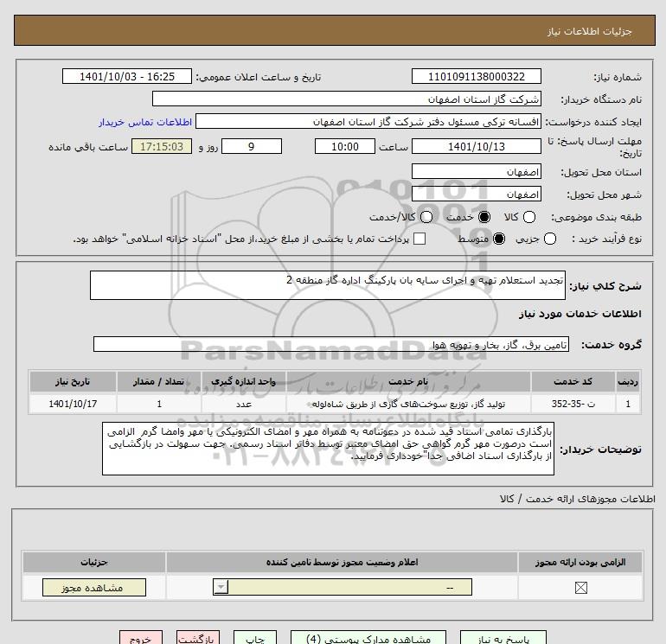Click the ردیف column header
This screenshot has height=644, width=666.
628,381
